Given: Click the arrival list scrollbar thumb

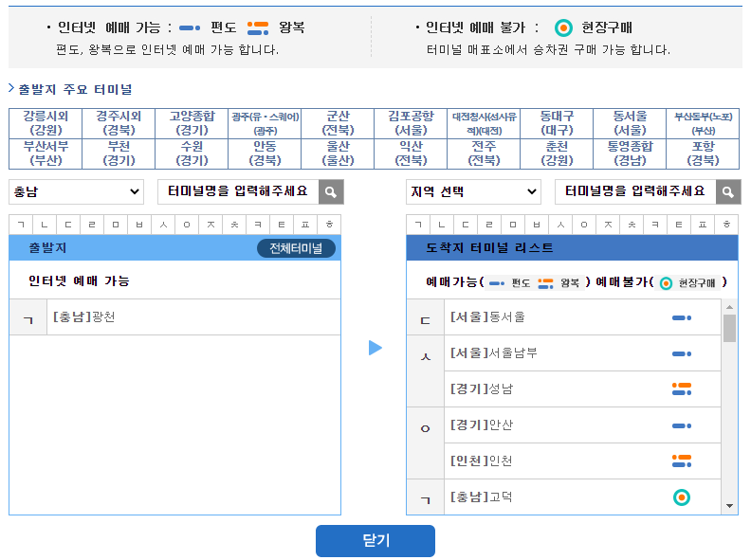Looking at the screenshot, I should pyautogui.click(x=729, y=329).
